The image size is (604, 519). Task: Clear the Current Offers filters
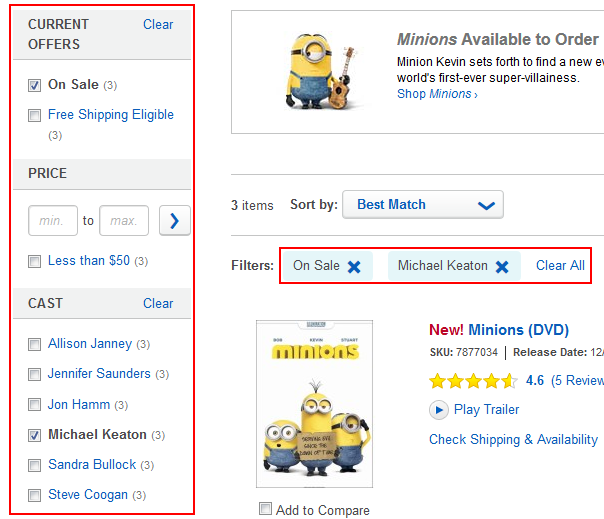158,25
